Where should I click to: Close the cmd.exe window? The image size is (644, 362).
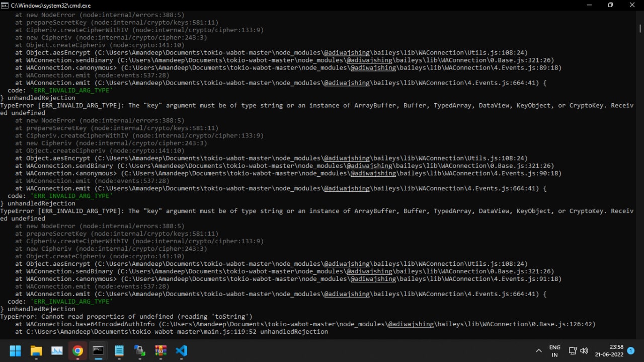(632, 5)
